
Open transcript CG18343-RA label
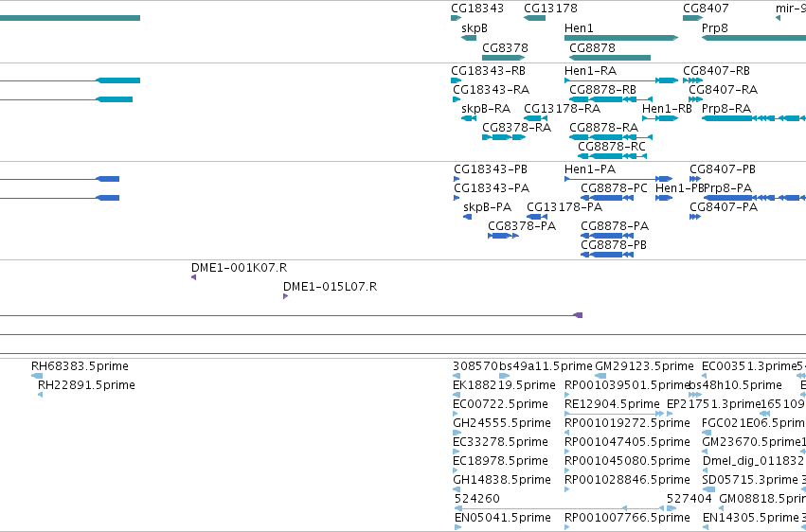click(491, 89)
